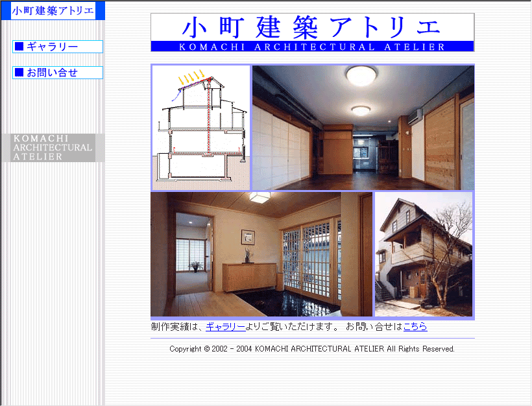Click the lattice sliding door in the entrance photo
This screenshot has width=532, height=406.
pyautogui.click(x=310, y=259)
